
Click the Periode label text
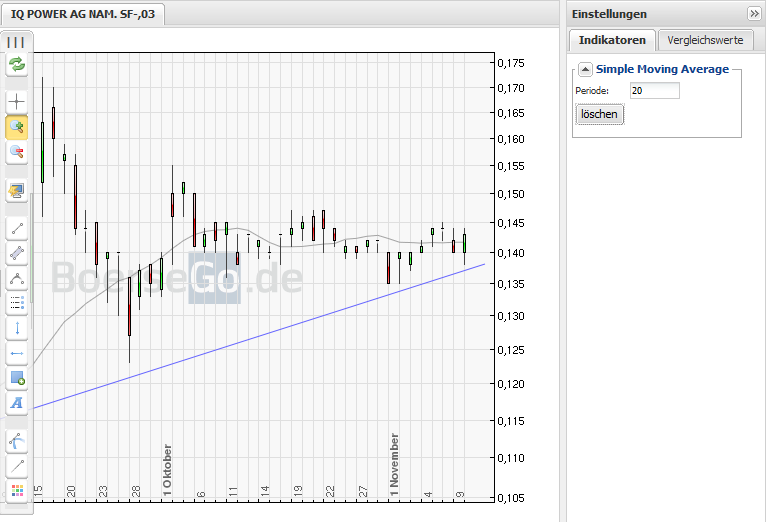592,91
